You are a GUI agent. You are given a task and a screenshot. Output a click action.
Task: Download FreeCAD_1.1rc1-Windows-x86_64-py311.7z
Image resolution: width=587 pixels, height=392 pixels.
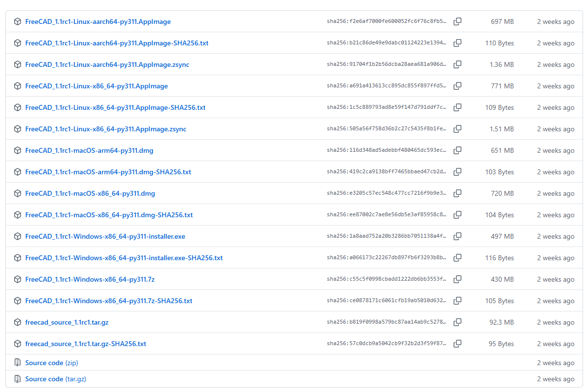point(90,279)
